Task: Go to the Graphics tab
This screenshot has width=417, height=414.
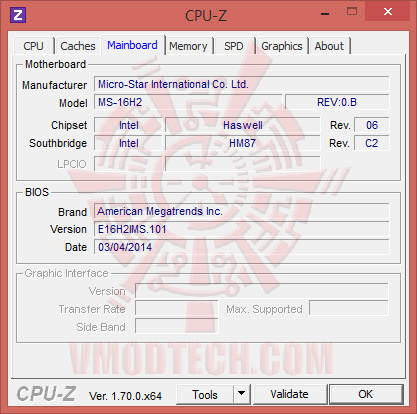Action: [282, 46]
